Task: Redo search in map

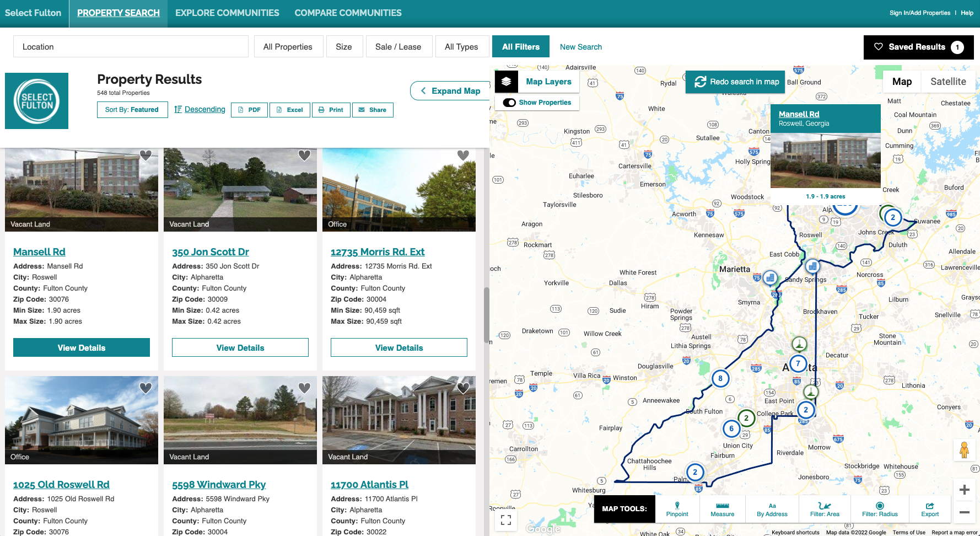Action: tap(736, 82)
